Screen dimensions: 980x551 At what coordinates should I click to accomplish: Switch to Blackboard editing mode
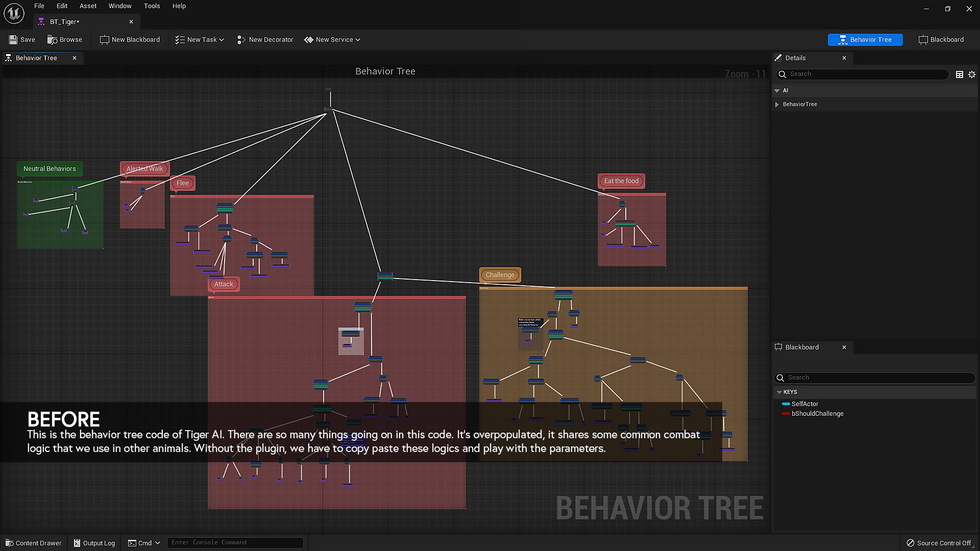941,39
